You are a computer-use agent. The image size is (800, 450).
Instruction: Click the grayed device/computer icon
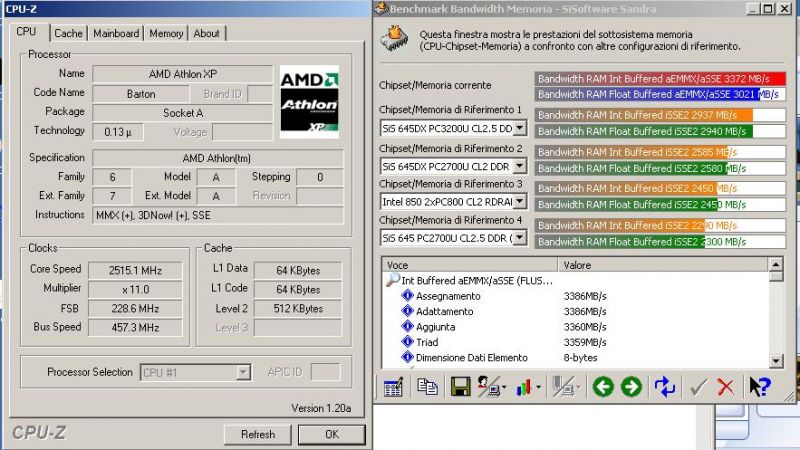click(x=563, y=387)
